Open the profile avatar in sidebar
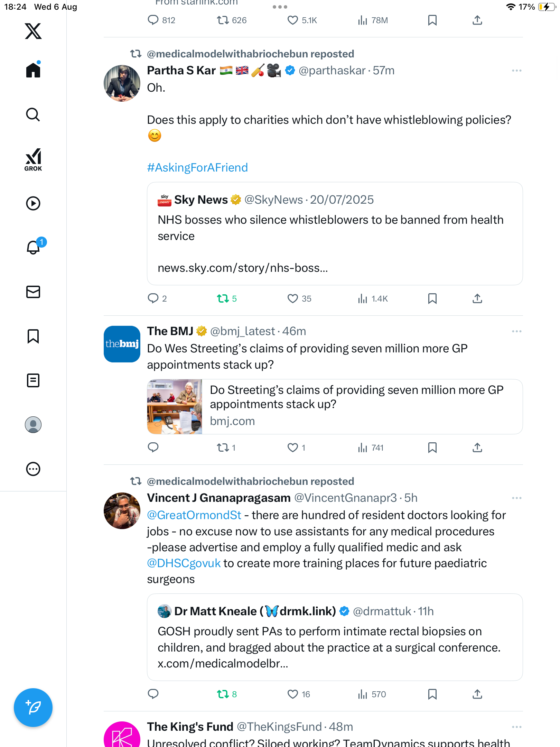Image resolution: width=560 pixels, height=747 pixels. click(x=33, y=425)
